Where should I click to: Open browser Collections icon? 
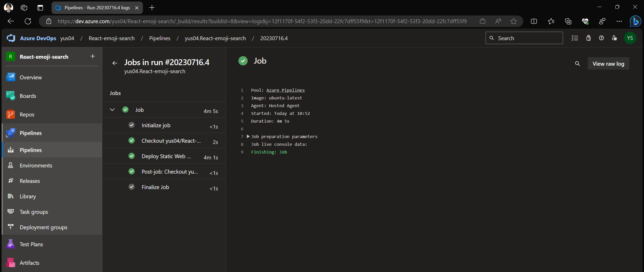(568, 21)
